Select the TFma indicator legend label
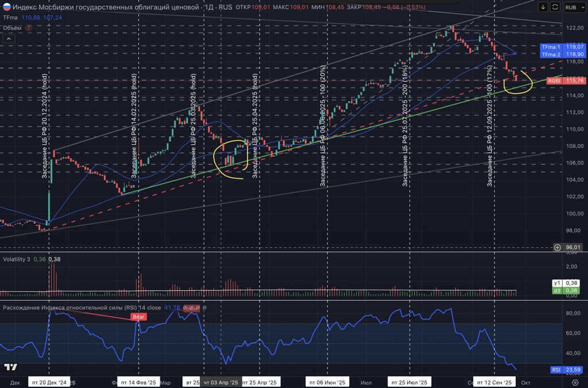This screenshot has height=388, width=588. pyautogui.click(x=11, y=17)
